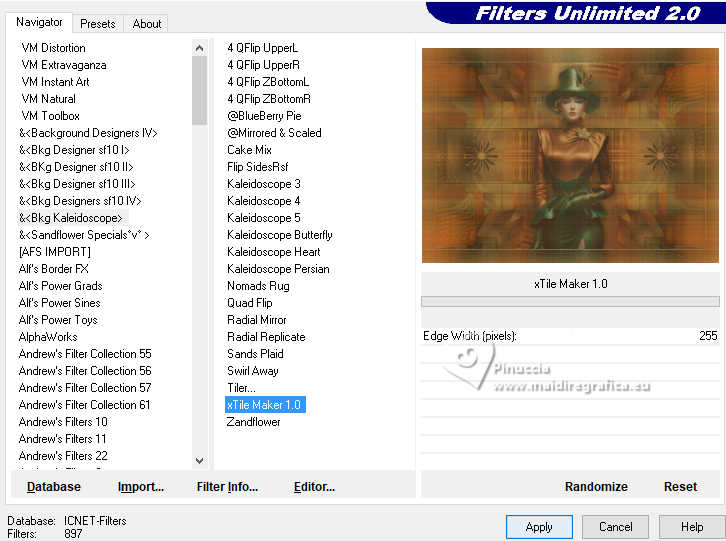Select &<Background Designers IV> category
Screen dimensions: 726x541
(x=88, y=133)
